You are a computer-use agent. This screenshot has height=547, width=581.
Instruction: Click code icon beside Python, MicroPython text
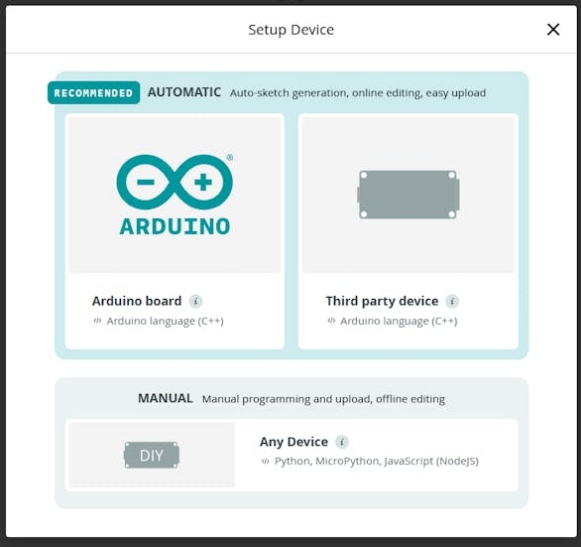[x=265, y=461]
